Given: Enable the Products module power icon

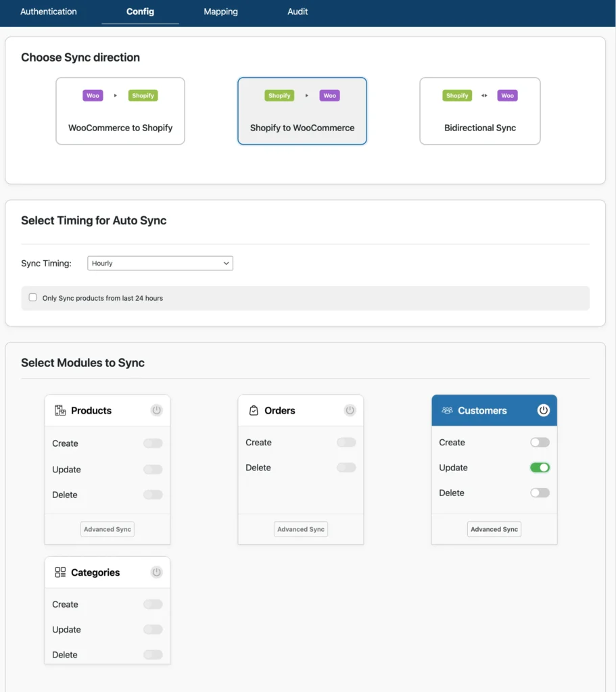Looking at the screenshot, I should pyautogui.click(x=156, y=410).
